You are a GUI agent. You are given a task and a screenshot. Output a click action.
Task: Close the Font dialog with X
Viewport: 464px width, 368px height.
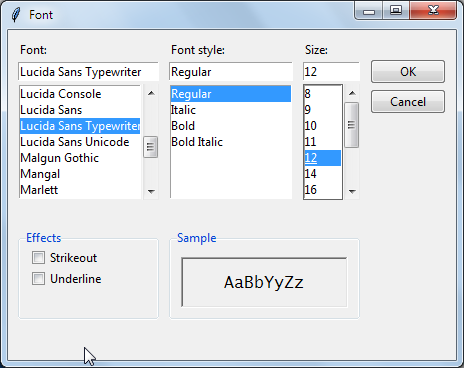(433, 10)
